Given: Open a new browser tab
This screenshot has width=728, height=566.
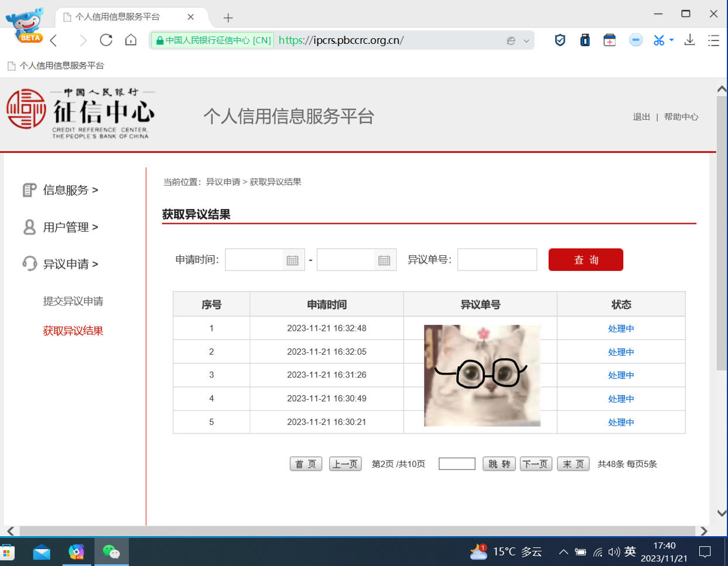Looking at the screenshot, I should pyautogui.click(x=228, y=18).
